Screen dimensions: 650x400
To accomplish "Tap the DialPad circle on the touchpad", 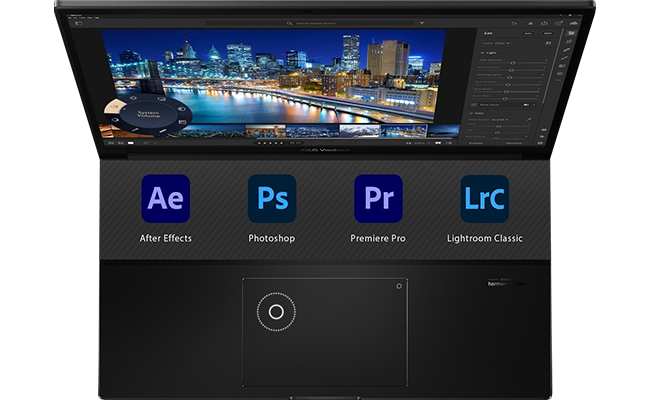I will (276, 312).
